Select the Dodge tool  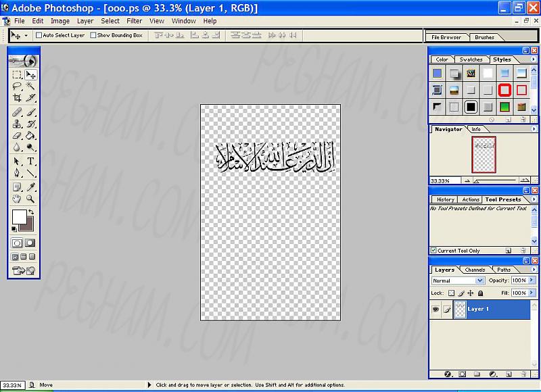click(x=30, y=147)
